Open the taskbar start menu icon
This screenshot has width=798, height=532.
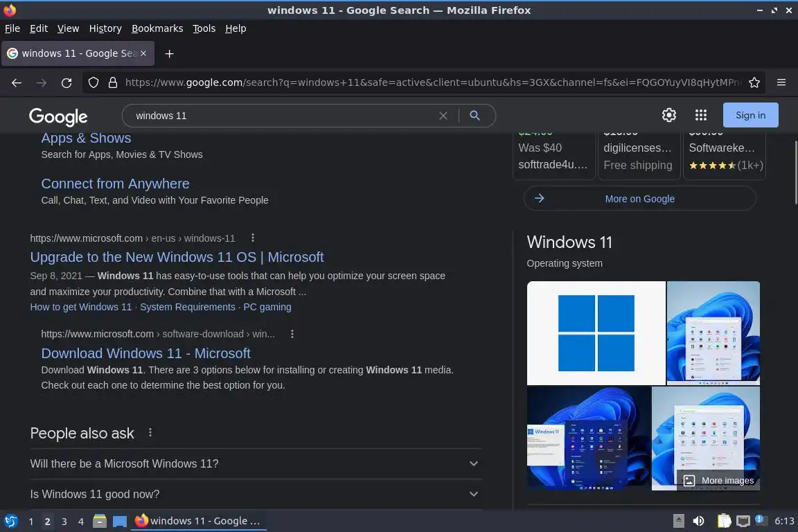(10, 521)
